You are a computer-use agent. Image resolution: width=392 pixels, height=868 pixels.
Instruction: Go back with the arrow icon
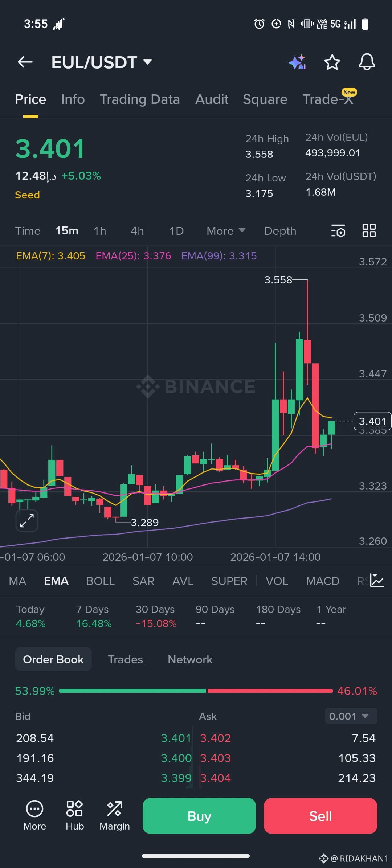point(25,62)
